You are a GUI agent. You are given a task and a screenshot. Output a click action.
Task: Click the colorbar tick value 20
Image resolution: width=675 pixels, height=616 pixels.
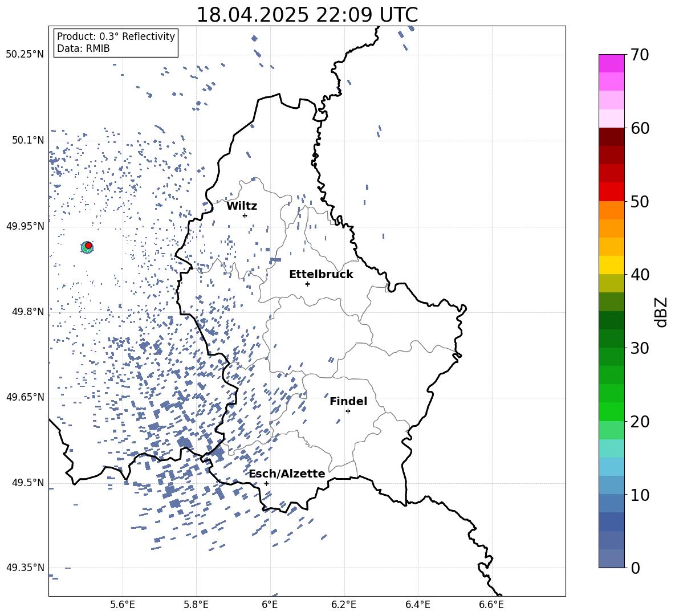click(640, 421)
